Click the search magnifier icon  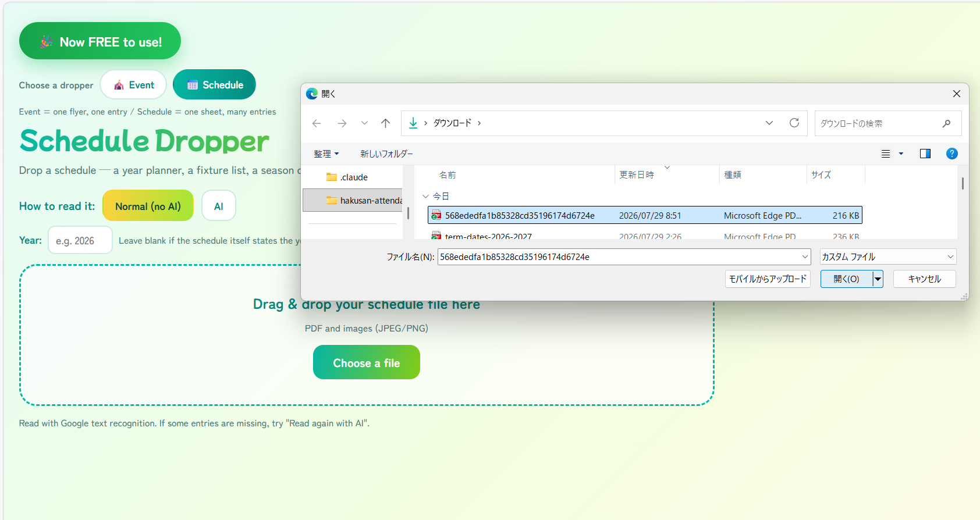(947, 123)
